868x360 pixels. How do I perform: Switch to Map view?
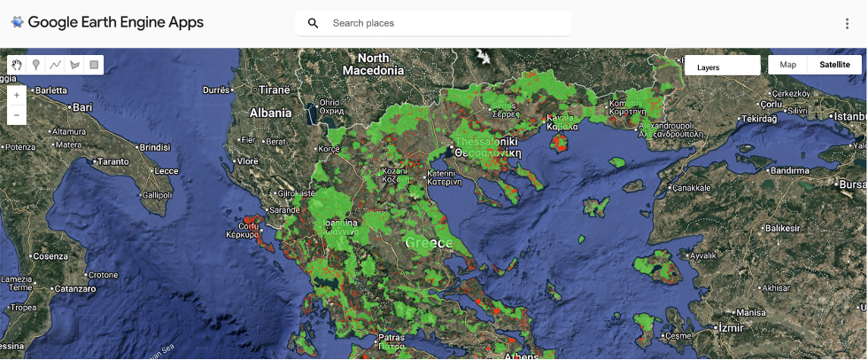[x=787, y=65]
